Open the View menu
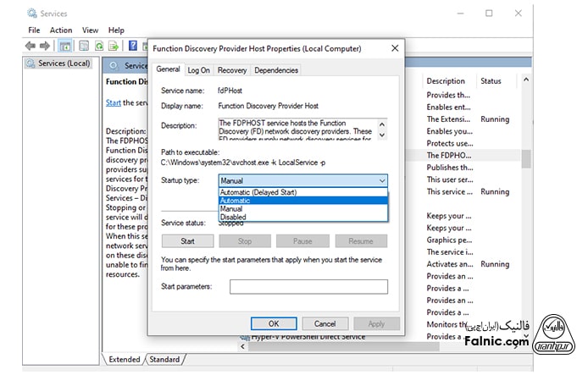588x375 pixels. 90,30
